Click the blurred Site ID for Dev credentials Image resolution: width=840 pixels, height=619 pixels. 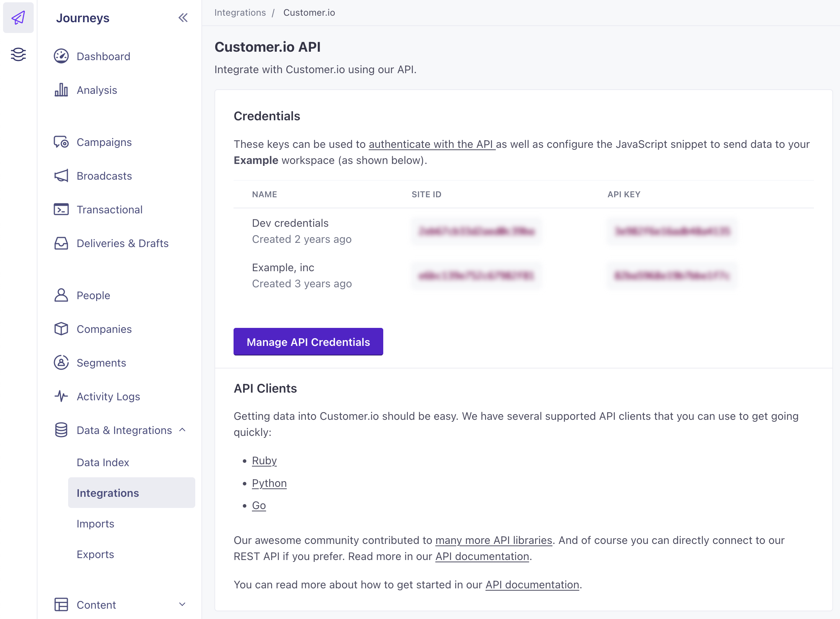(477, 231)
